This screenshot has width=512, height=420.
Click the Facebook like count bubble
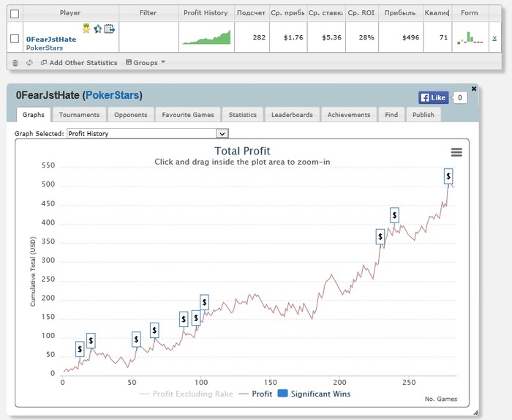click(x=460, y=97)
